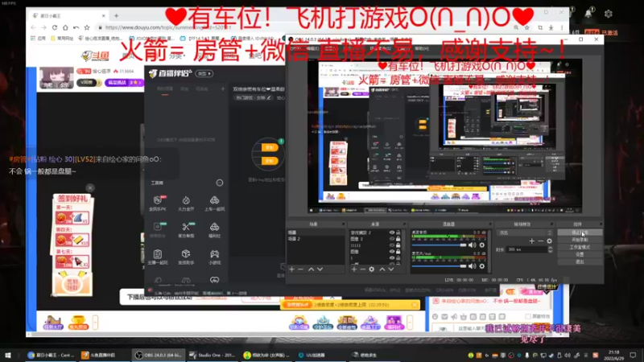Screen dimensions: 644x362
Task: Open 主播一起玩 tool in 直播伴侣 toolbox
Action: (157, 257)
